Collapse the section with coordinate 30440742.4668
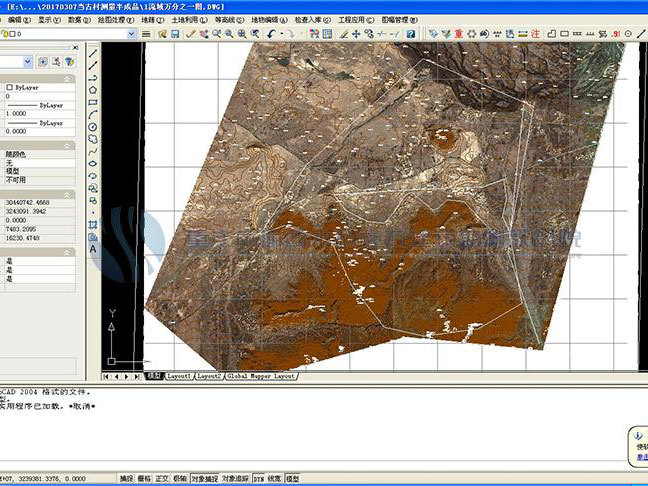The image size is (648, 486). pos(67,194)
